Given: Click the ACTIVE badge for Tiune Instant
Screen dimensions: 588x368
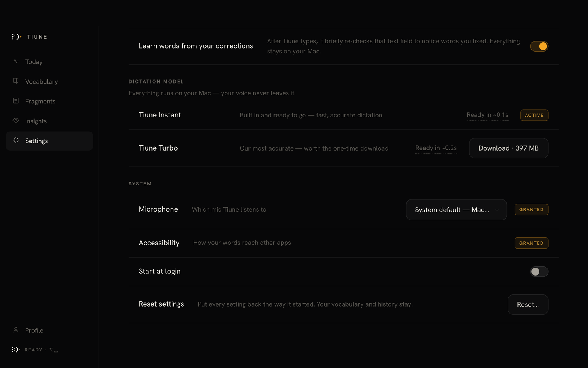Looking at the screenshot, I should (x=534, y=115).
